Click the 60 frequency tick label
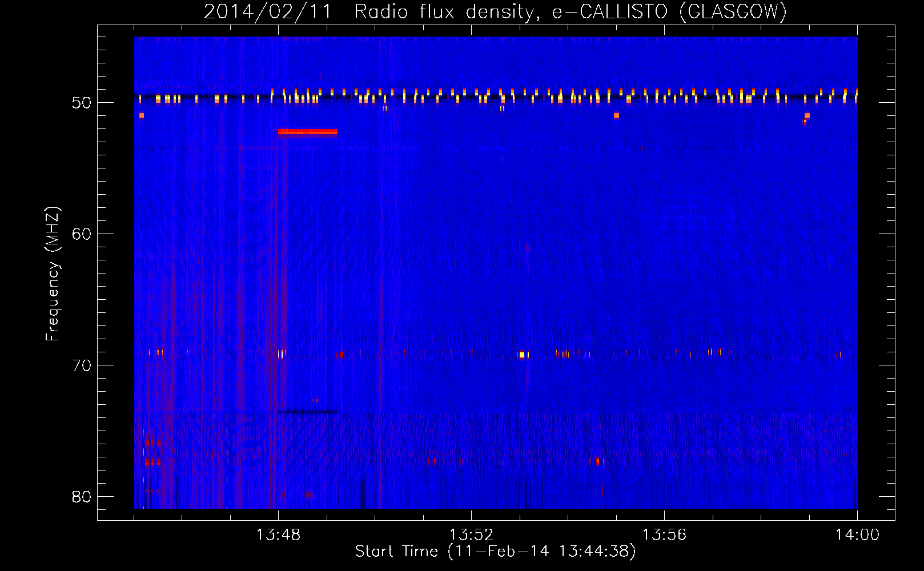 (x=82, y=235)
